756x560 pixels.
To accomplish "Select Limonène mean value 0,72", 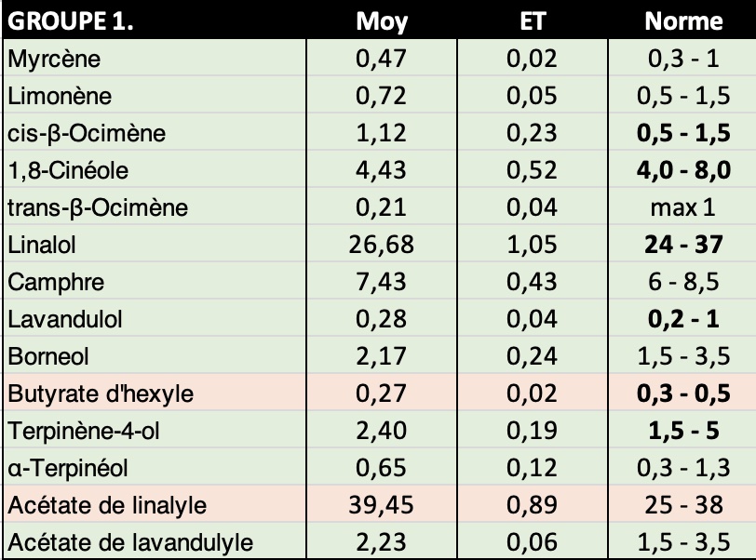I will pos(382,96).
